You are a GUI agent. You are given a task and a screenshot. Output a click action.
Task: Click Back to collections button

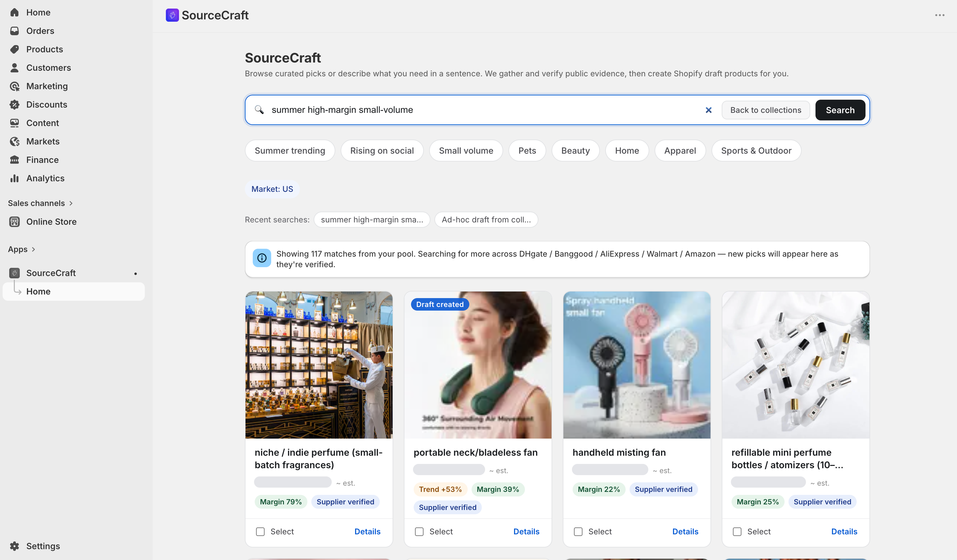click(765, 110)
